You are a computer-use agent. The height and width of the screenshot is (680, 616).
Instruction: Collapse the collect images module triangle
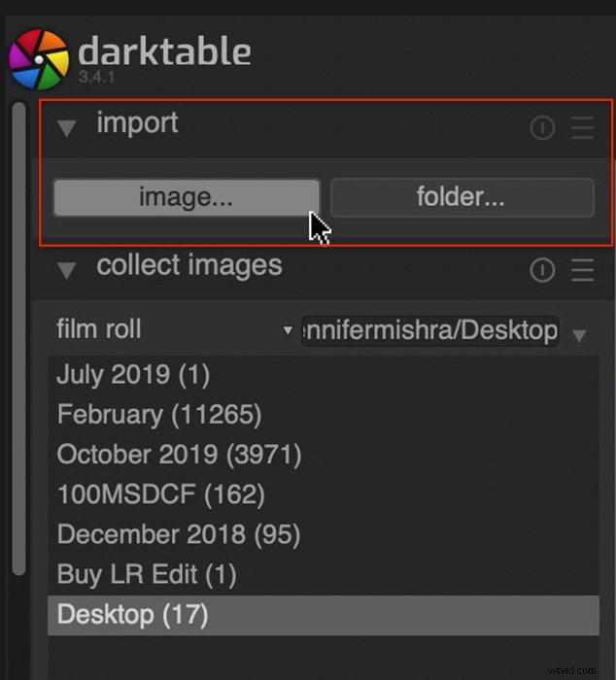tap(67, 270)
